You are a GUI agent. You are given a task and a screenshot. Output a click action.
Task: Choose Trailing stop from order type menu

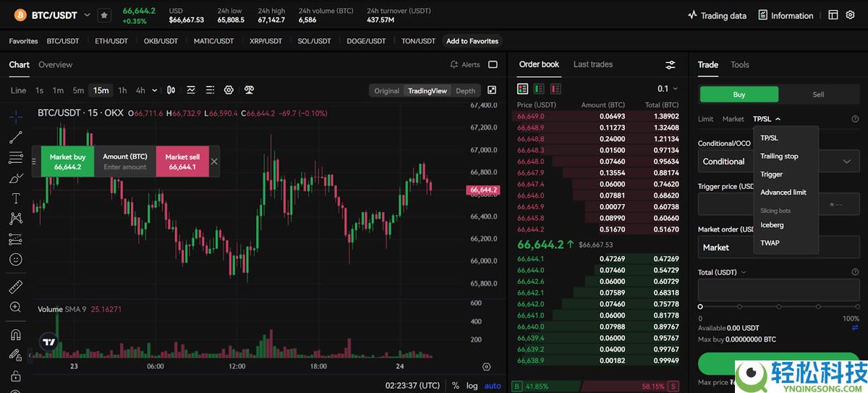coord(779,156)
